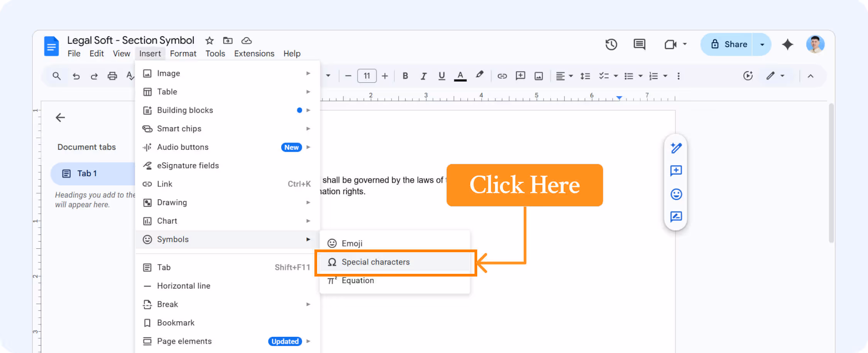This screenshot has width=868, height=353.
Task: Open the comments panel icon near Share
Action: coord(639,44)
